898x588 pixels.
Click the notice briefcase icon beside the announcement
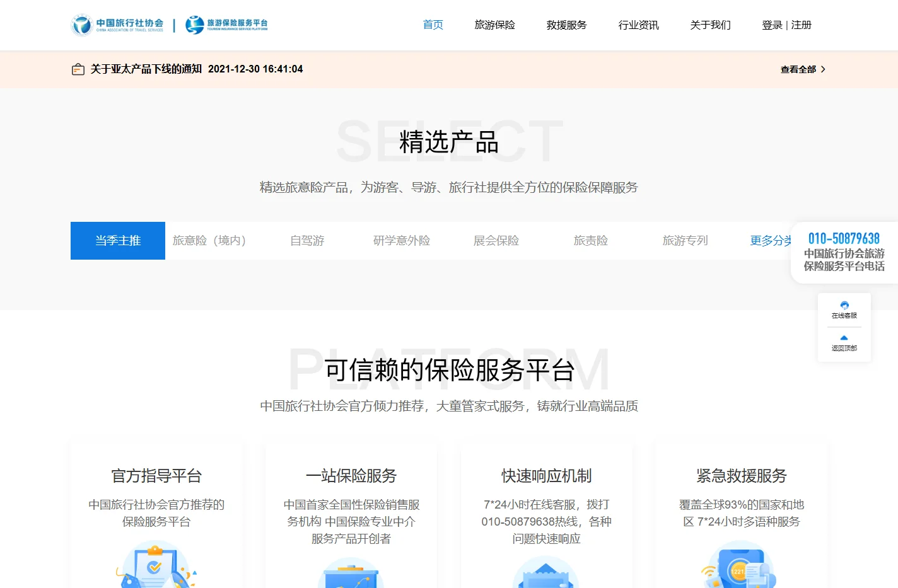tap(78, 69)
